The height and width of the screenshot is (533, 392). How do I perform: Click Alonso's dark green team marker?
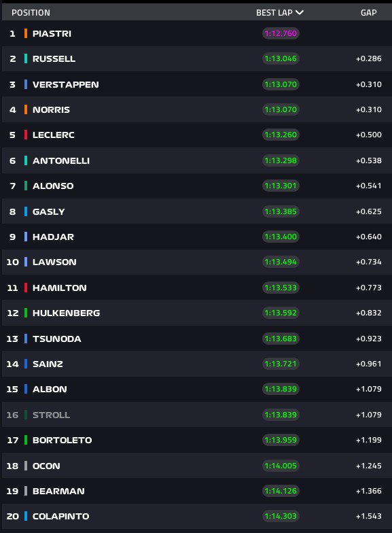[26, 186]
